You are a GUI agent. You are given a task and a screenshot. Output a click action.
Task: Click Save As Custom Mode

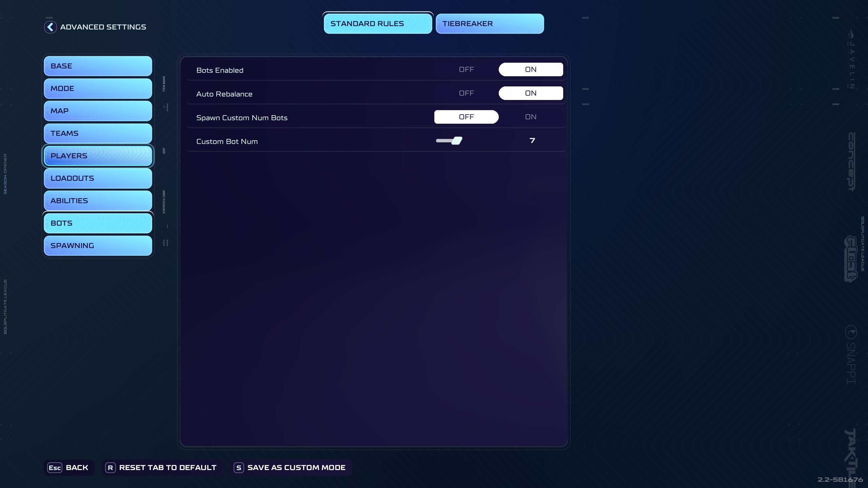[x=296, y=468]
